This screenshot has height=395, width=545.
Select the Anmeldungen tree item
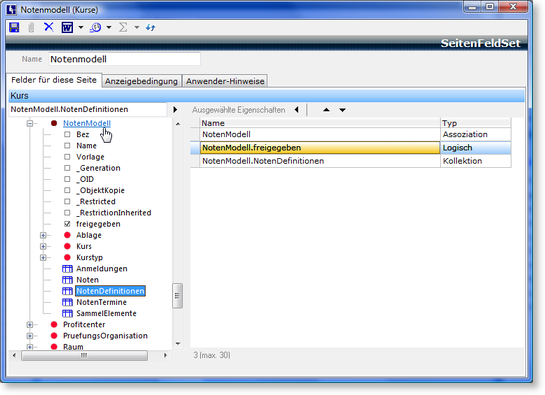pyautogui.click(x=102, y=269)
